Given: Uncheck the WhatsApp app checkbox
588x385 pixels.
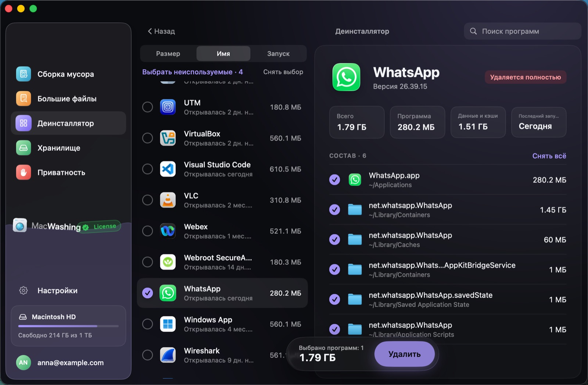Looking at the screenshot, I should [x=147, y=293].
